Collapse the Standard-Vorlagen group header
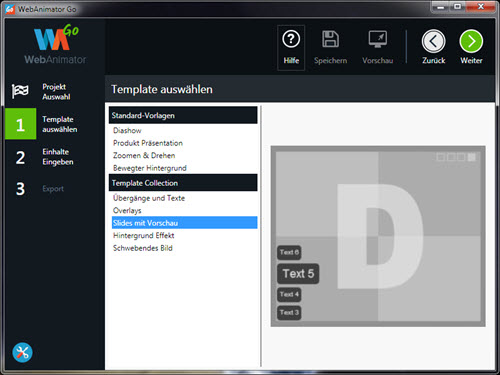Screen dimensions: 500x375 (x=183, y=115)
